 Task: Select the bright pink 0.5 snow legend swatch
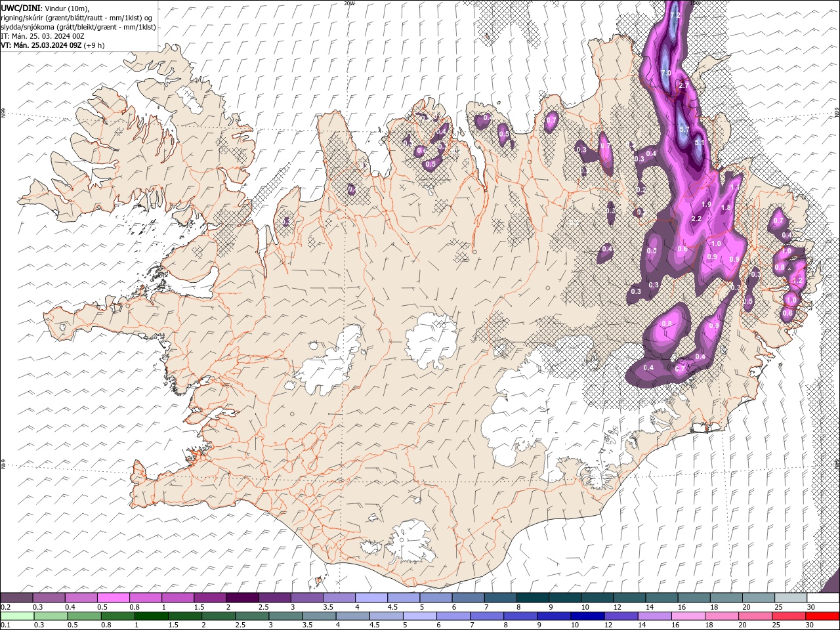(x=113, y=598)
